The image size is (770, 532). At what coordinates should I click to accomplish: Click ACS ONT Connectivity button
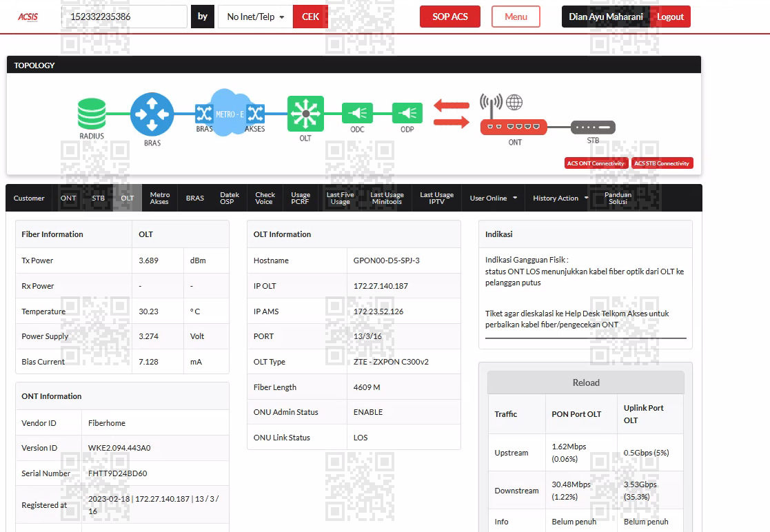(596, 163)
